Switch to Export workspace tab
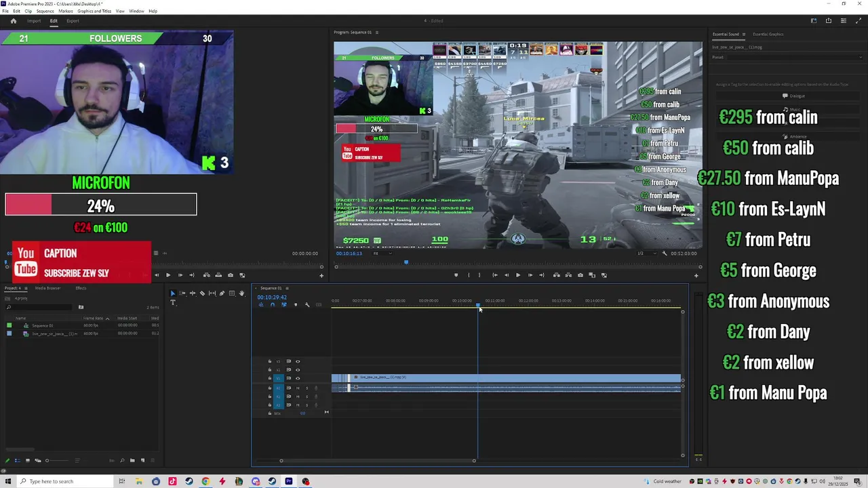The height and width of the screenshot is (488, 868). coord(73,21)
